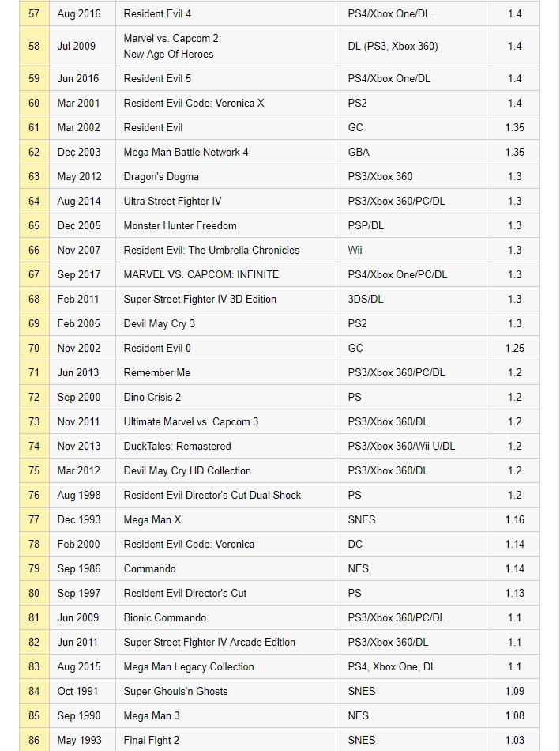Click 'Resident Evil Code: Veronica X' title

194,103
